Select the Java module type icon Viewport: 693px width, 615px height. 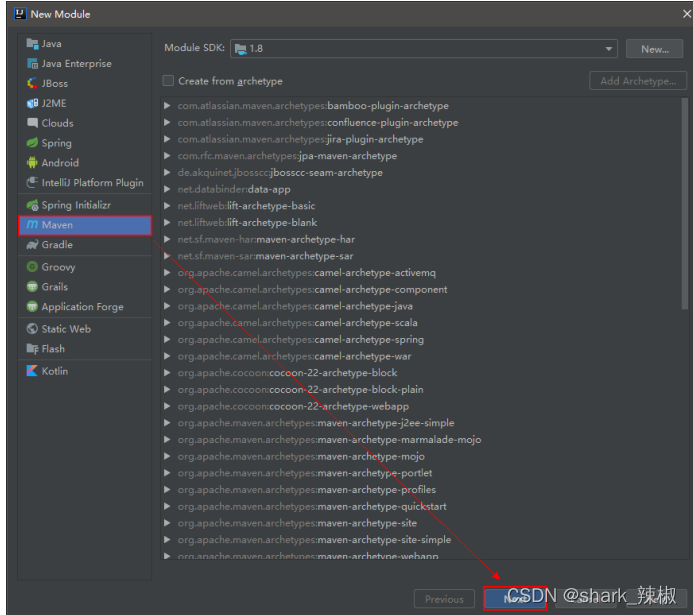coord(33,44)
